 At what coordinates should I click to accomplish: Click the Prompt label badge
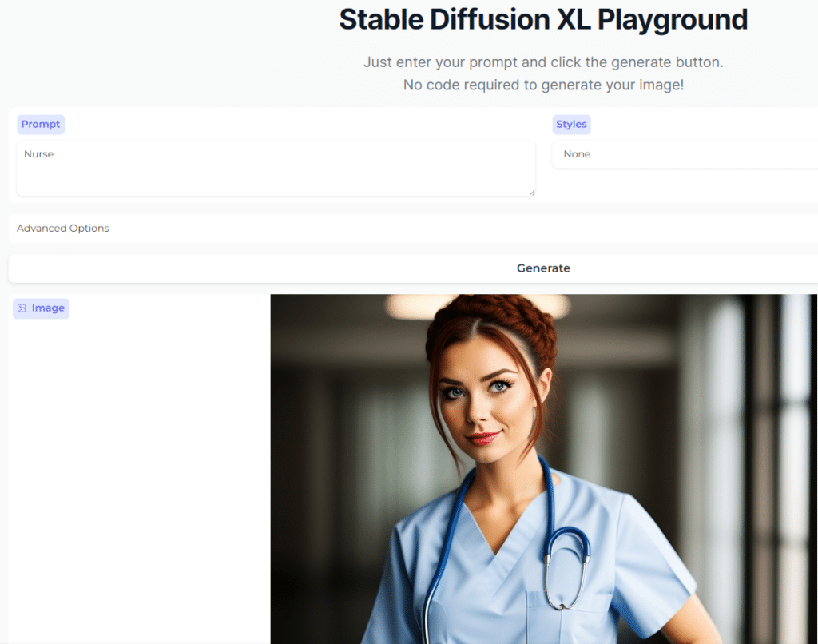coord(41,124)
